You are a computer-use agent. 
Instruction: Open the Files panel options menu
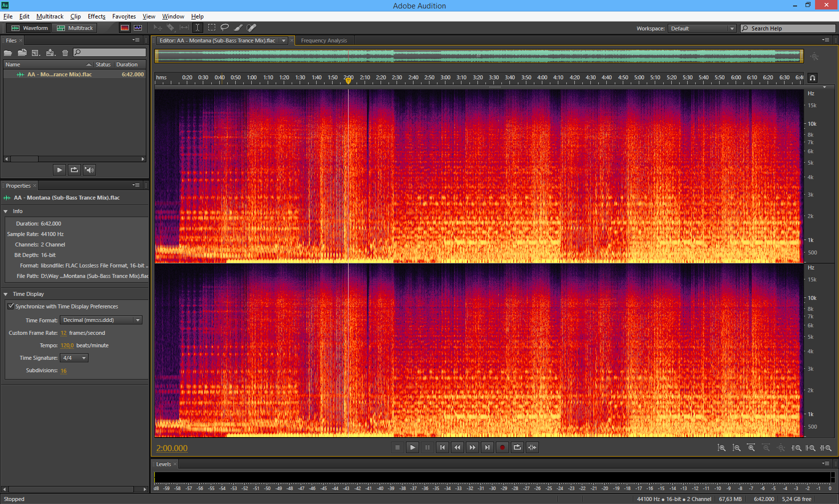(136, 40)
